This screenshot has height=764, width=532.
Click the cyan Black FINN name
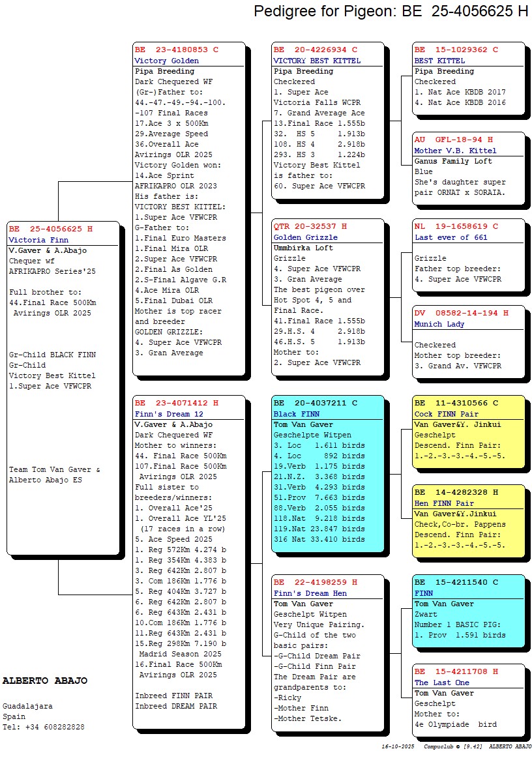click(x=297, y=414)
